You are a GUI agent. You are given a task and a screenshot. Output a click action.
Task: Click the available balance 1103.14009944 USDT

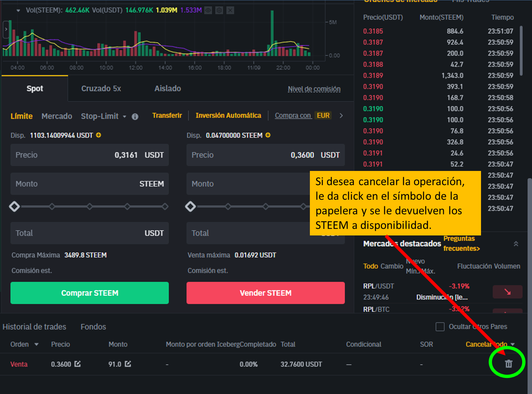click(x=62, y=135)
